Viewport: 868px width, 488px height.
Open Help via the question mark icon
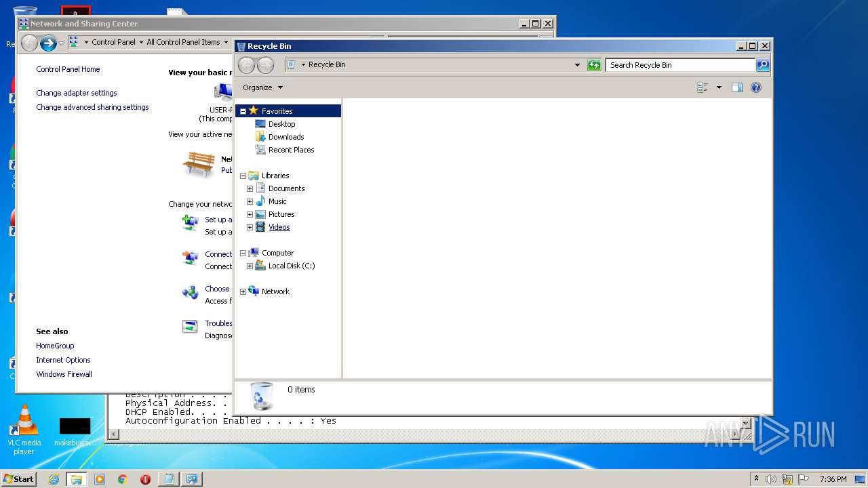click(x=756, y=87)
